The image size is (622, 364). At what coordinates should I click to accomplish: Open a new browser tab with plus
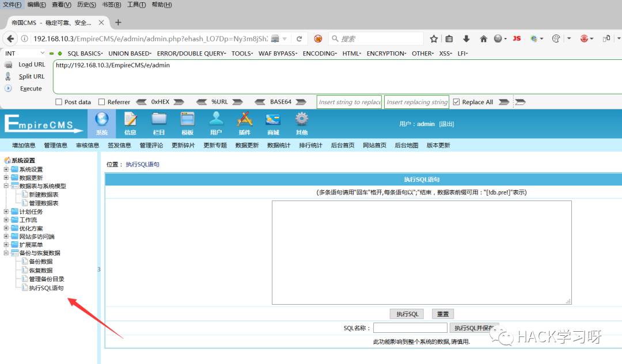[x=118, y=22]
